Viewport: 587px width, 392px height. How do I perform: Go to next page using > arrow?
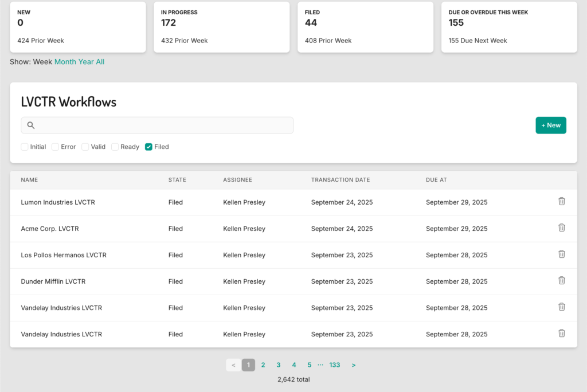click(x=354, y=365)
